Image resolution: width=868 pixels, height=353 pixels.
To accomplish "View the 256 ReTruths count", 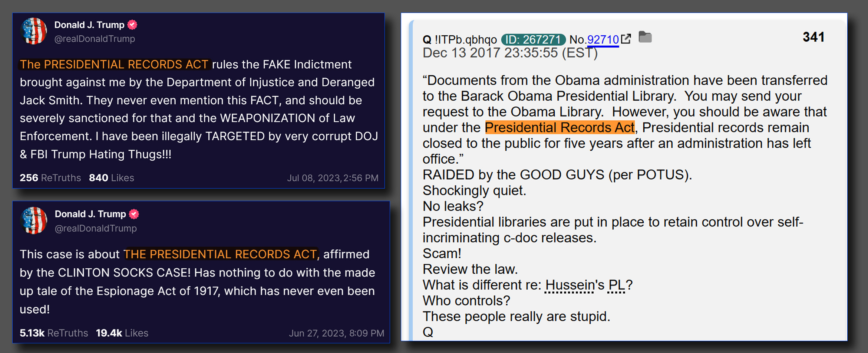I will pos(50,178).
